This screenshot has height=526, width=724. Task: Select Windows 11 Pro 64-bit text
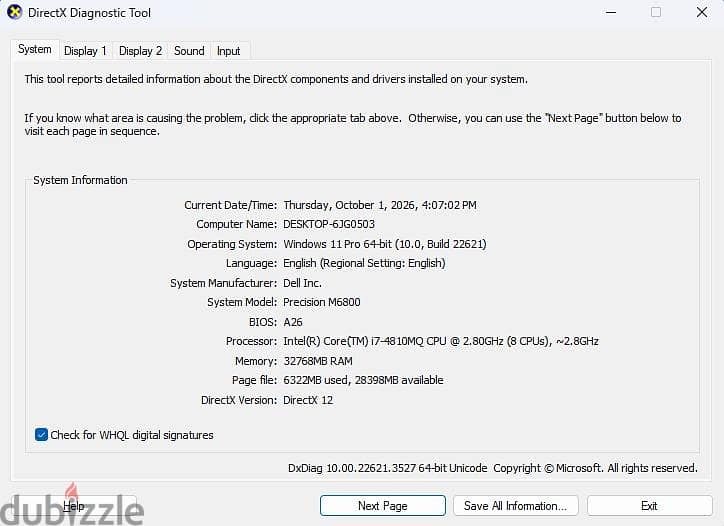[x=385, y=244]
